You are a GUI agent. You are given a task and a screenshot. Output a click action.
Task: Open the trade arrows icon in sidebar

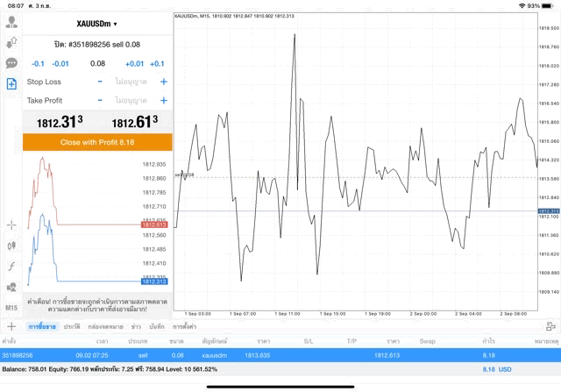[11, 43]
